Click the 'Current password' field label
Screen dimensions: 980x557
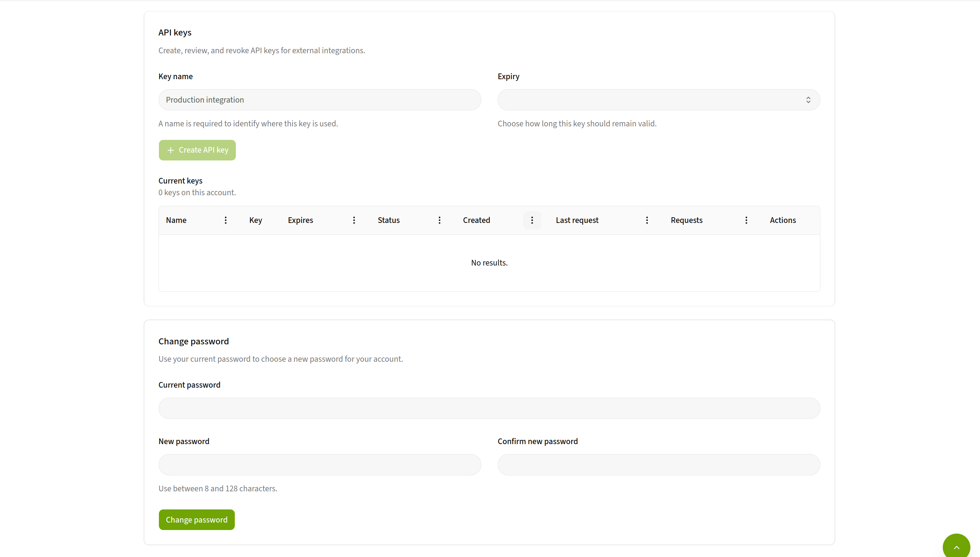click(189, 385)
